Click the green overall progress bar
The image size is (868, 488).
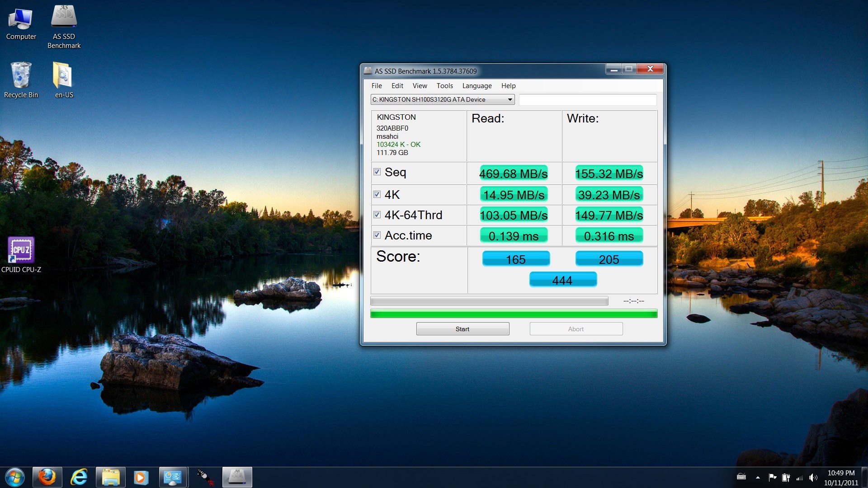point(514,314)
